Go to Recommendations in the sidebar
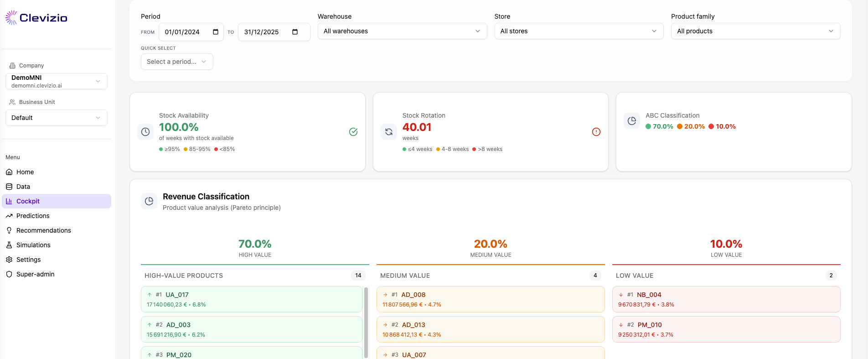 [44, 230]
